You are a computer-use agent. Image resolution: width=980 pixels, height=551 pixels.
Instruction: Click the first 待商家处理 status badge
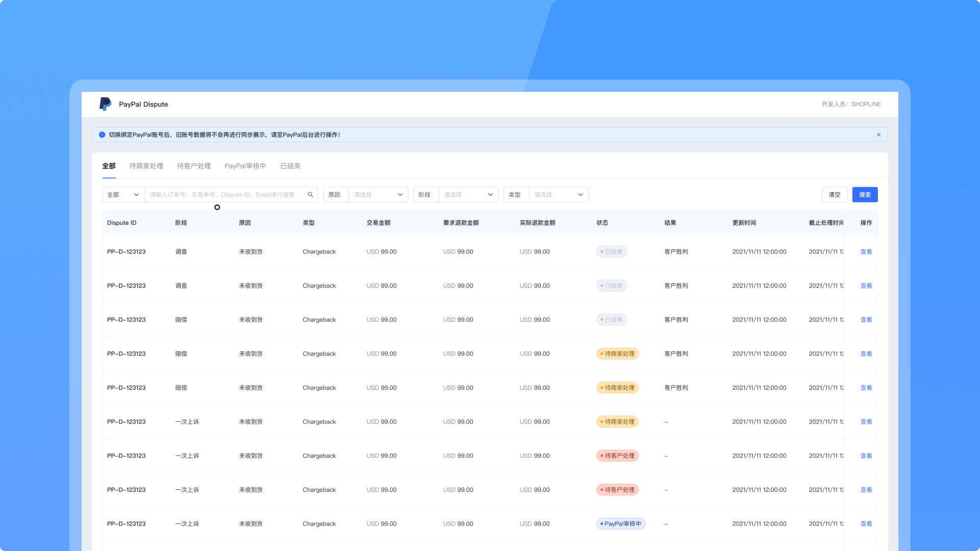(617, 354)
